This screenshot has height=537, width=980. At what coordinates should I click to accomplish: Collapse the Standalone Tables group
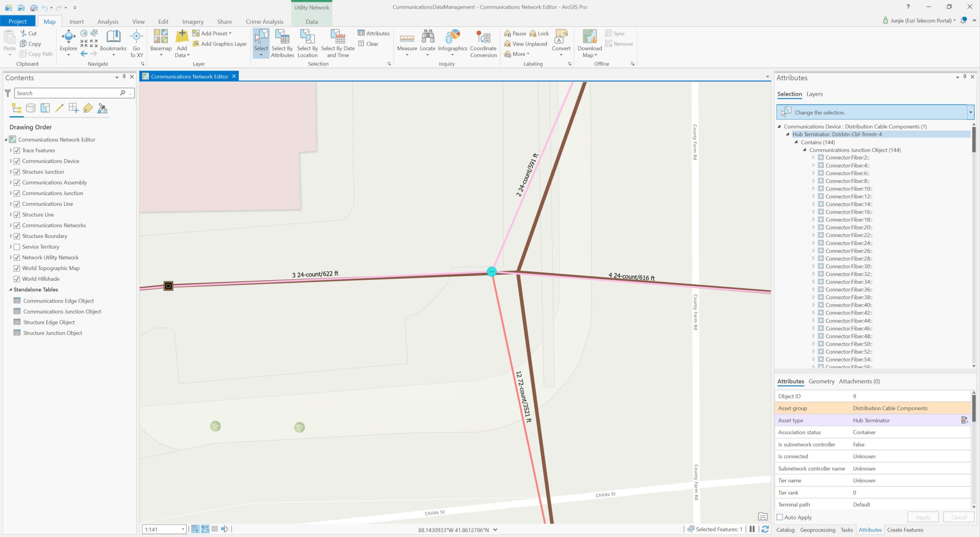[11, 290]
